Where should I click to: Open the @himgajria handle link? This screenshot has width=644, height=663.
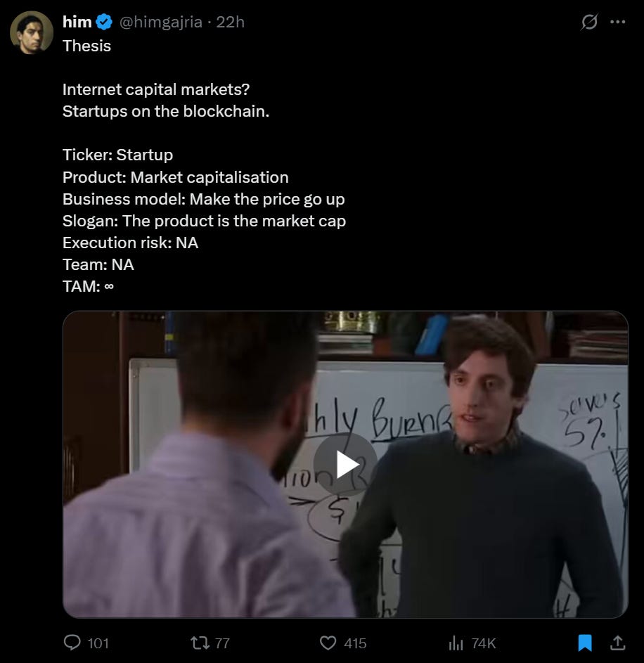pyautogui.click(x=161, y=22)
